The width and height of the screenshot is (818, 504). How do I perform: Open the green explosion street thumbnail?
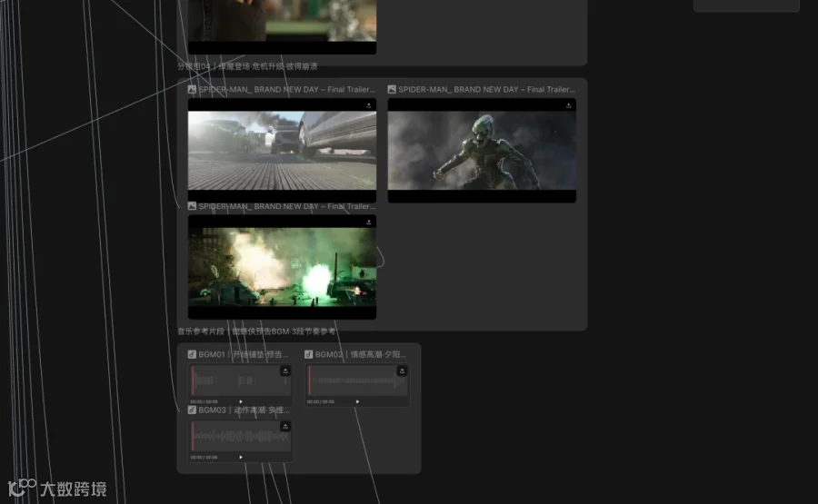click(x=283, y=267)
